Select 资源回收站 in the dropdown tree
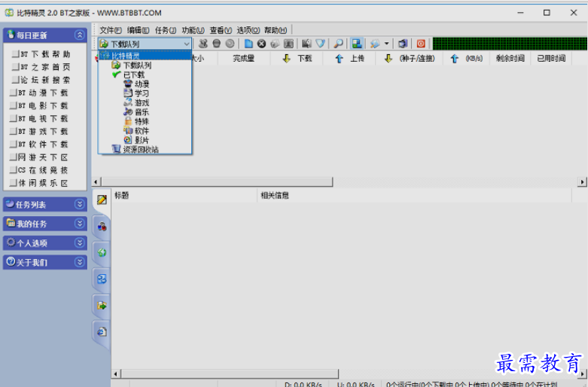This screenshot has height=387, width=588. [141, 149]
